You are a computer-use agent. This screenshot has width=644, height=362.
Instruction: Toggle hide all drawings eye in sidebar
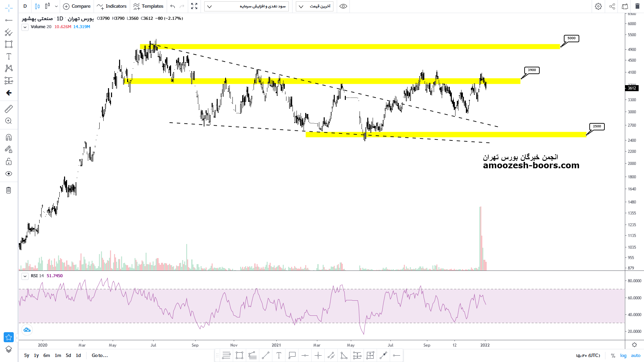[9, 174]
